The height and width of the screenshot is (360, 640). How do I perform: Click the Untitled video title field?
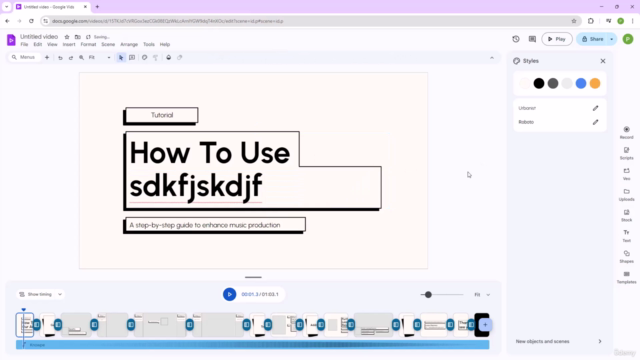coord(39,37)
